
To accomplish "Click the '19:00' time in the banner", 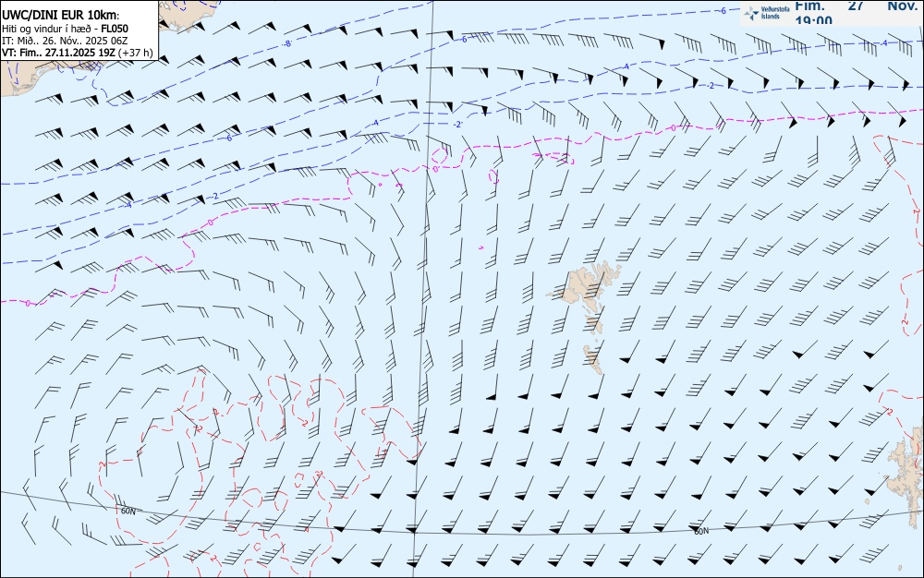I will pyautogui.click(x=813, y=20).
